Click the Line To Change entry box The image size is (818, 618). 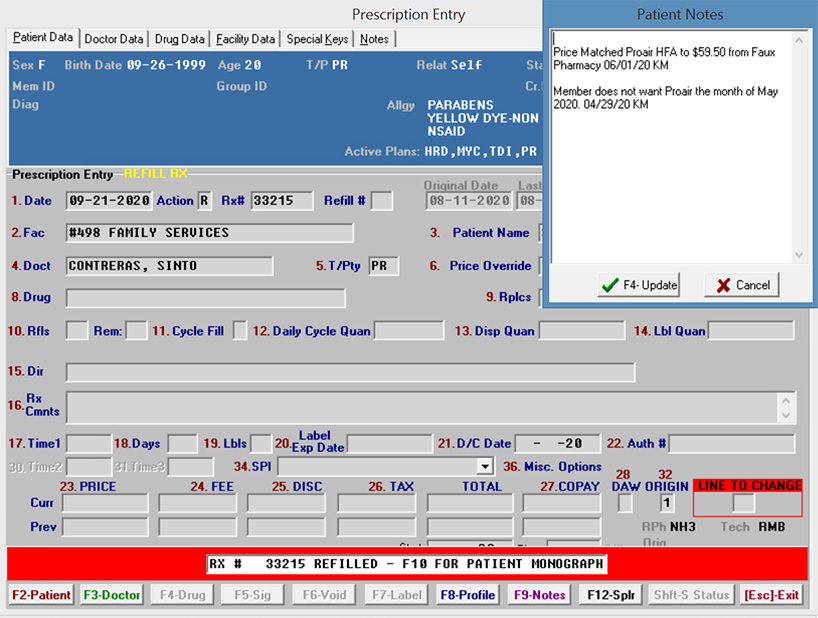click(x=744, y=503)
